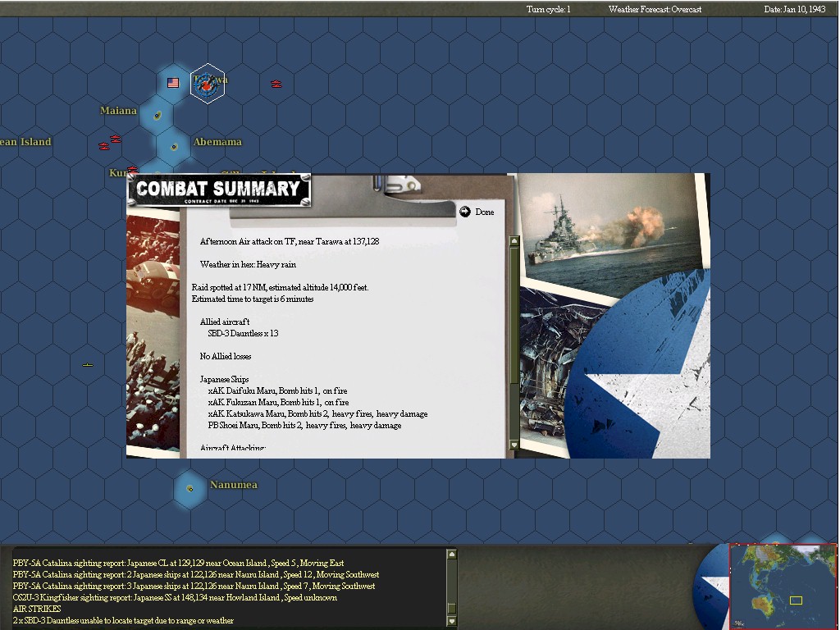Click the '3 Japanese ships' Nauru sighting report

point(194,586)
